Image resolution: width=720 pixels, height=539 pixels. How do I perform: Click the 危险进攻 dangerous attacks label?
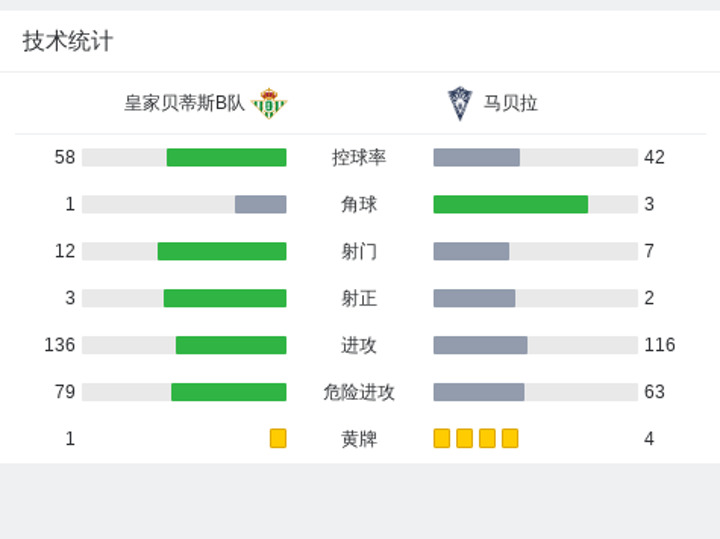[359, 392]
